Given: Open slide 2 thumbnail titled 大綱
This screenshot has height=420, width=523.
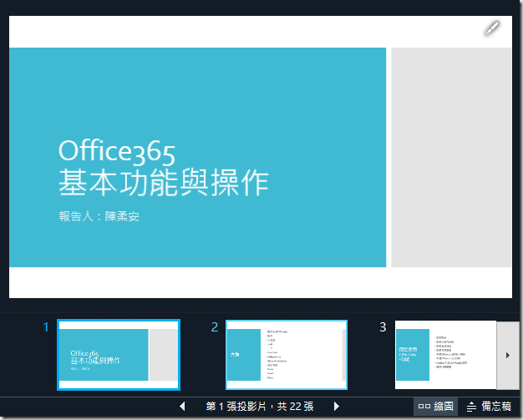Looking at the screenshot, I should (286, 354).
